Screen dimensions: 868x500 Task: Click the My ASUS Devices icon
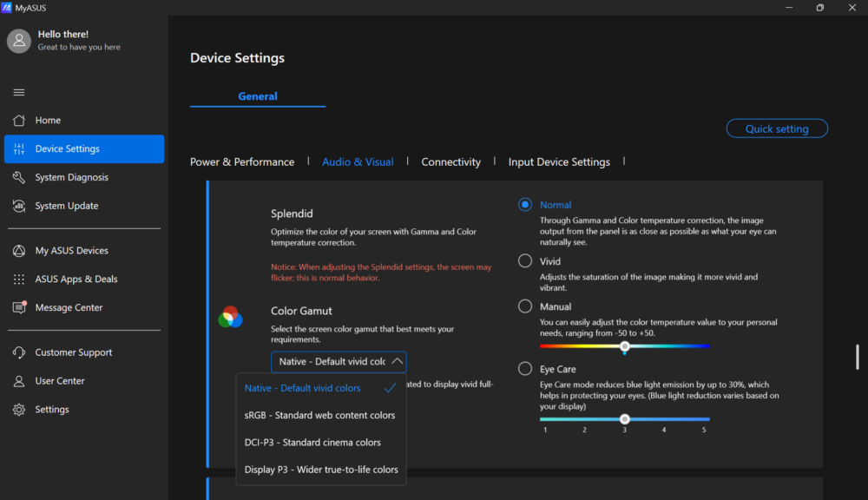click(19, 251)
